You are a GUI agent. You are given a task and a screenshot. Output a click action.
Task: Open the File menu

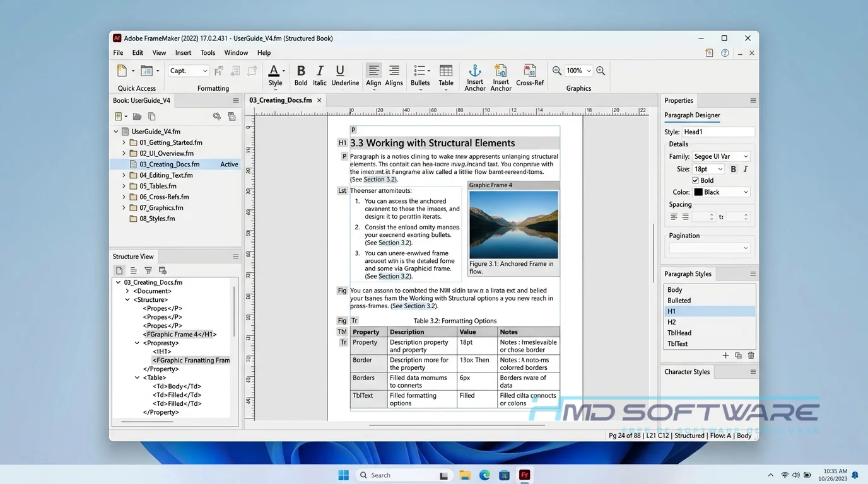[118, 53]
